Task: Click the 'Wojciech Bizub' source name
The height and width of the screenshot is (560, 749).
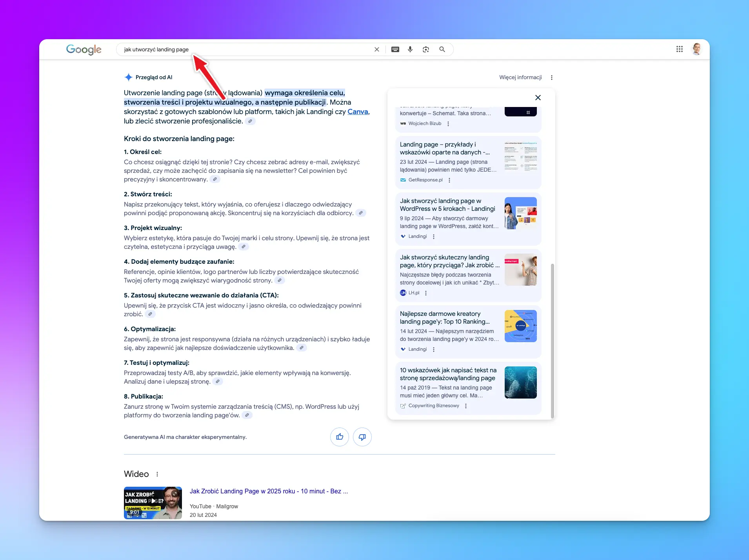Action: point(425,124)
